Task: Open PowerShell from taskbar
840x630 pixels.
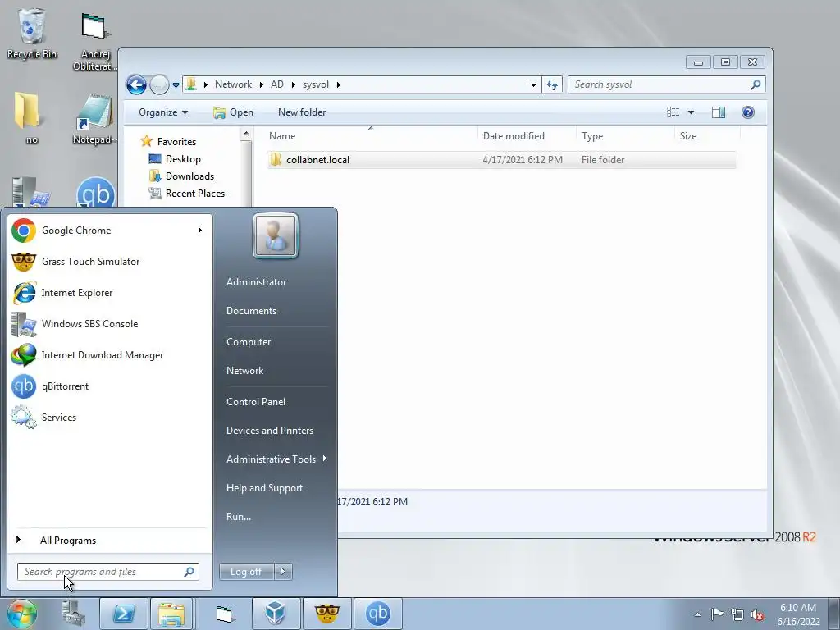Action: pyautogui.click(x=124, y=614)
